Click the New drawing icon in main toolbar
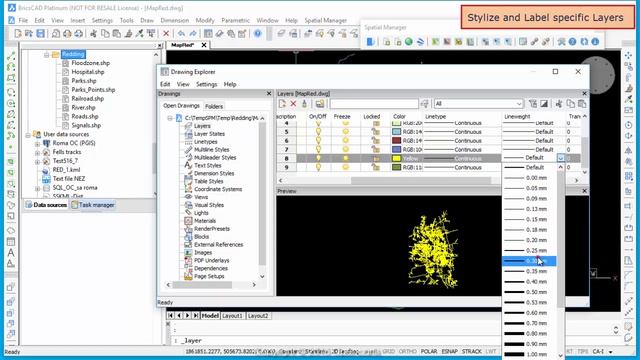 point(18,33)
